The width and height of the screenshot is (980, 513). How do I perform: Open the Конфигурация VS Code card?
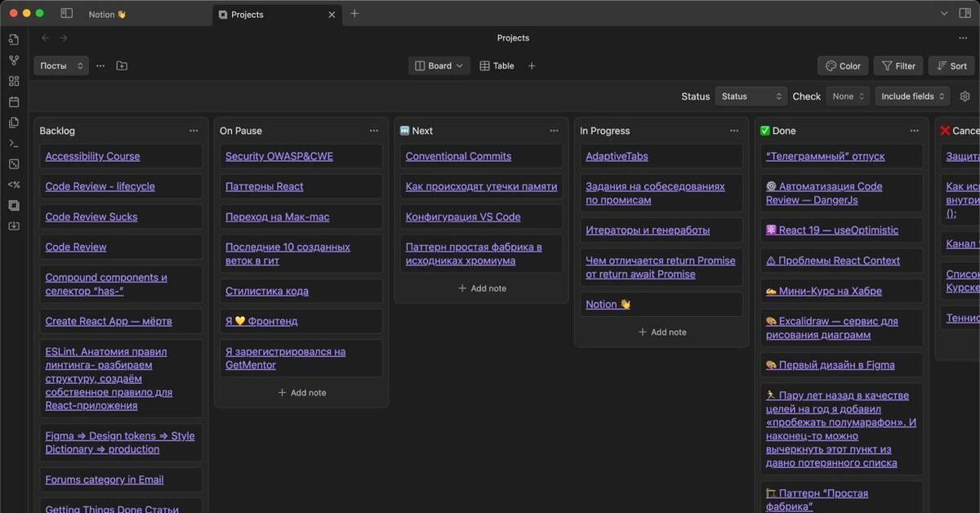point(463,216)
